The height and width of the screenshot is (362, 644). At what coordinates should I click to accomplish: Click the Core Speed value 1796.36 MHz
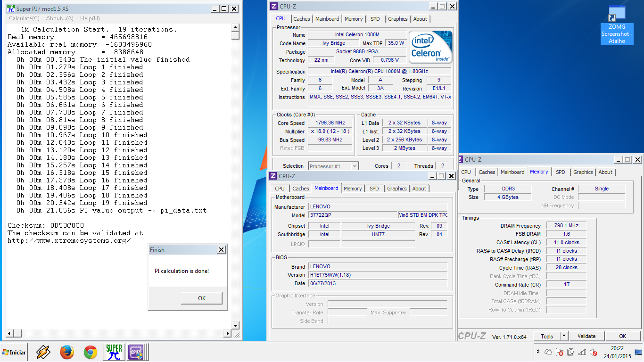(330, 123)
